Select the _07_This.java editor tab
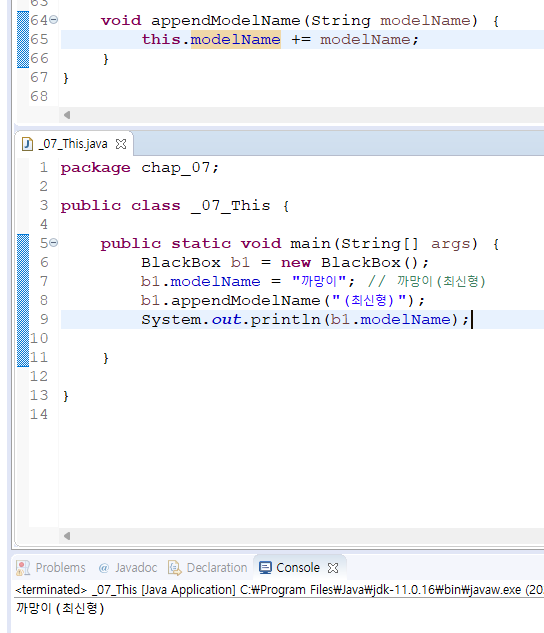This screenshot has width=544, height=633. point(73,144)
